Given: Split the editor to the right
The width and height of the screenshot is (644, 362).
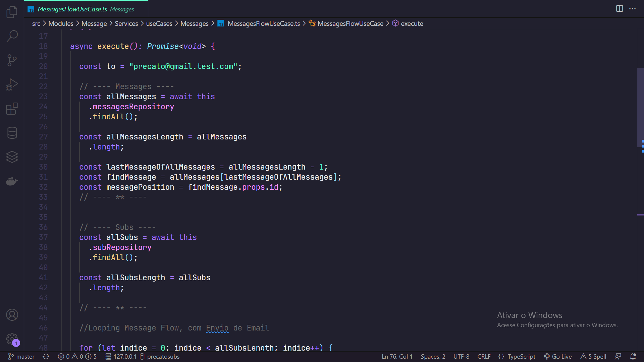Looking at the screenshot, I should pos(619,9).
